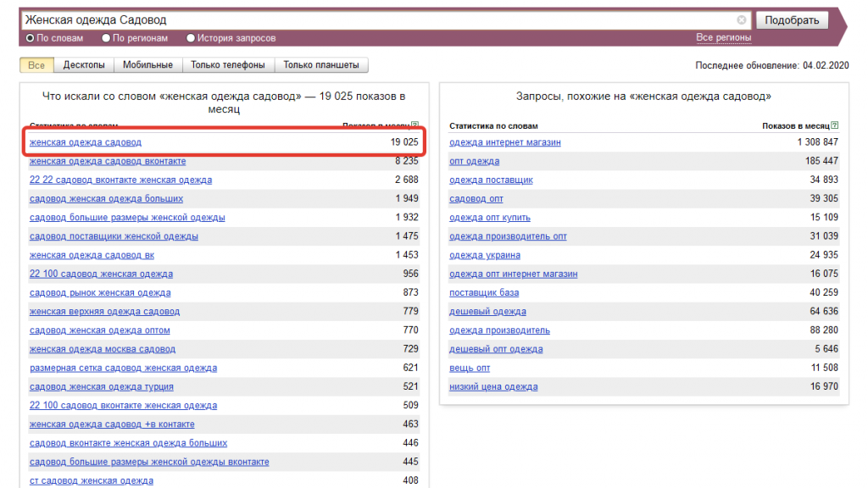This screenshot has width=868, height=488.
Task: Select the По регионам radio button
Action: (x=106, y=38)
